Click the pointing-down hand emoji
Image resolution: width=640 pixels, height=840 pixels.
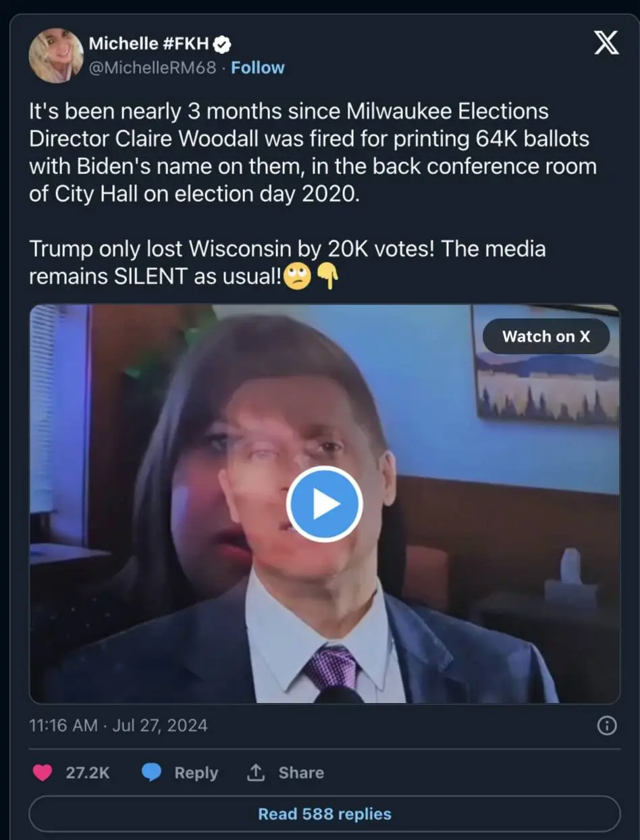coord(326,277)
